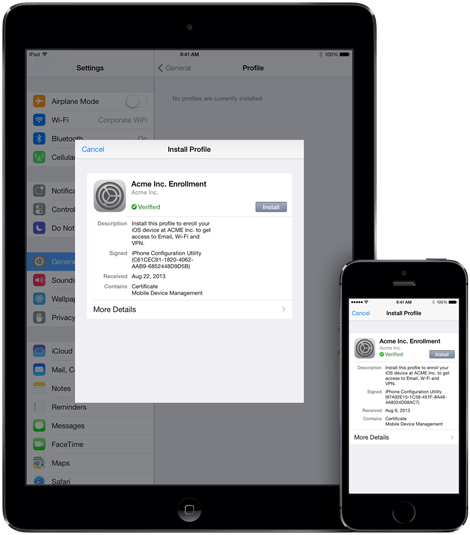The height and width of the screenshot is (535, 470).
Task: Select the Bluetooth icon in the sidebar
Action: (39, 139)
